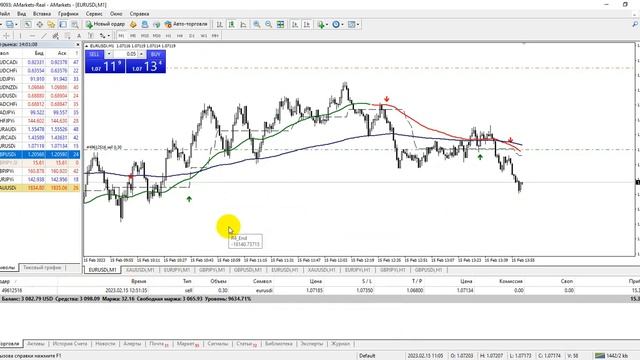This screenshot has width=640, height=360.
Task: Toggle the Terminal panel icon
Action: click(63, 24)
